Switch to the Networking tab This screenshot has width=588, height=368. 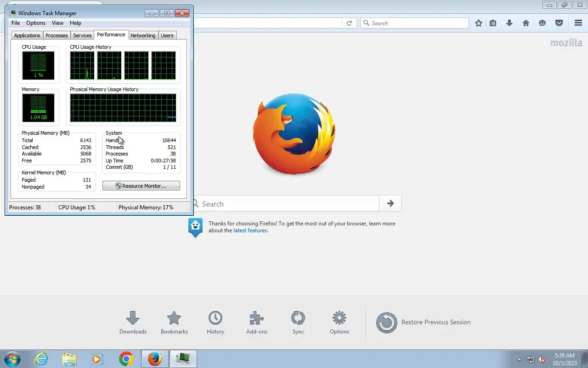(143, 35)
